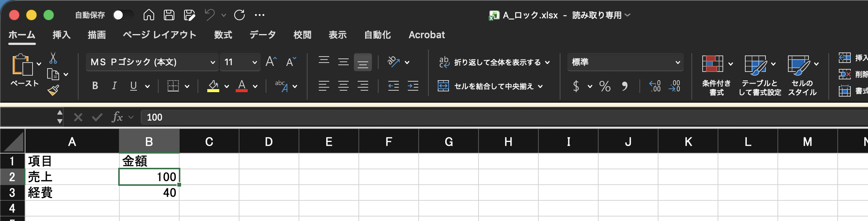Image resolution: width=868 pixels, height=221 pixels.
Task: Switch to the 挿入 tab
Action: point(62,35)
